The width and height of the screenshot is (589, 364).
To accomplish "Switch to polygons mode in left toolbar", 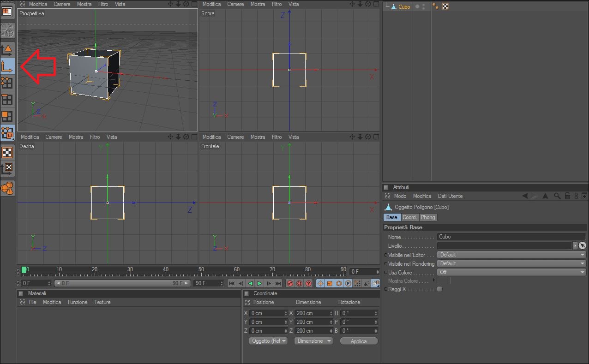I will pyautogui.click(x=7, y=116).
